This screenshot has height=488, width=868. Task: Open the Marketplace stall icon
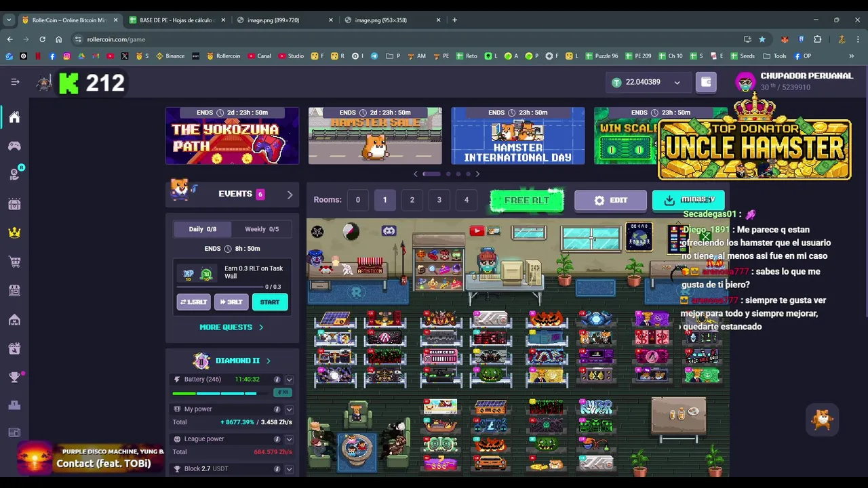[x=14, y=290]
